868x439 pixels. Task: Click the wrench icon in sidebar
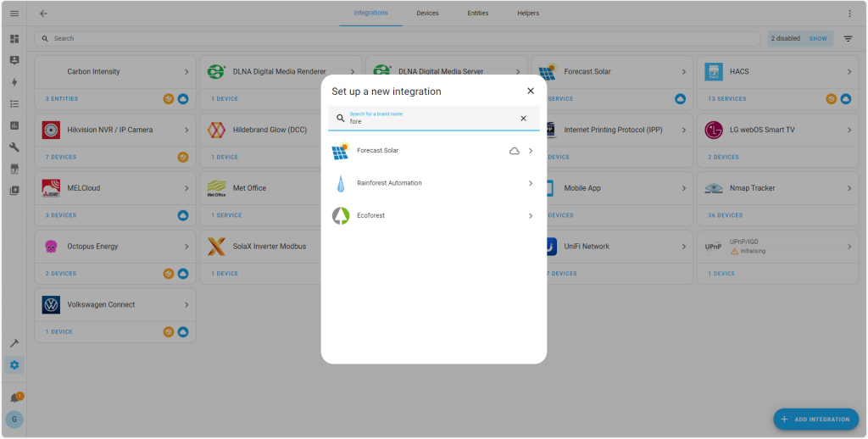(x=14, y=147)
